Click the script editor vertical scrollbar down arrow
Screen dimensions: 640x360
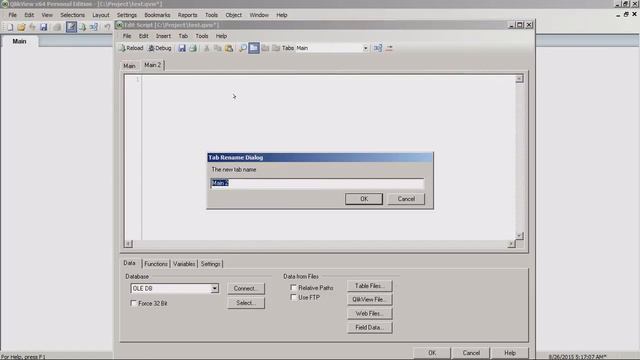click(519, 236)
